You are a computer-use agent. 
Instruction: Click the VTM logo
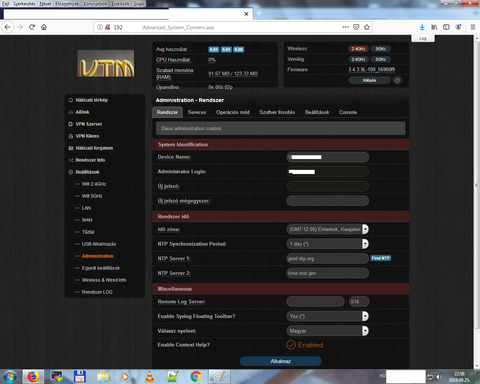point(106,63)
